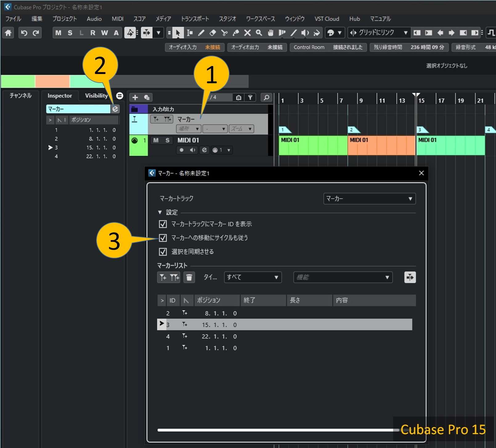Uncheck show marker ID on marker track
Screen dimensions: 496x448
point(163,224)
